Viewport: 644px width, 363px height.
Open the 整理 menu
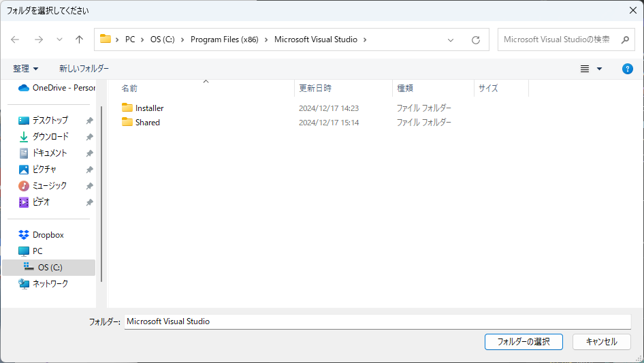25,69
